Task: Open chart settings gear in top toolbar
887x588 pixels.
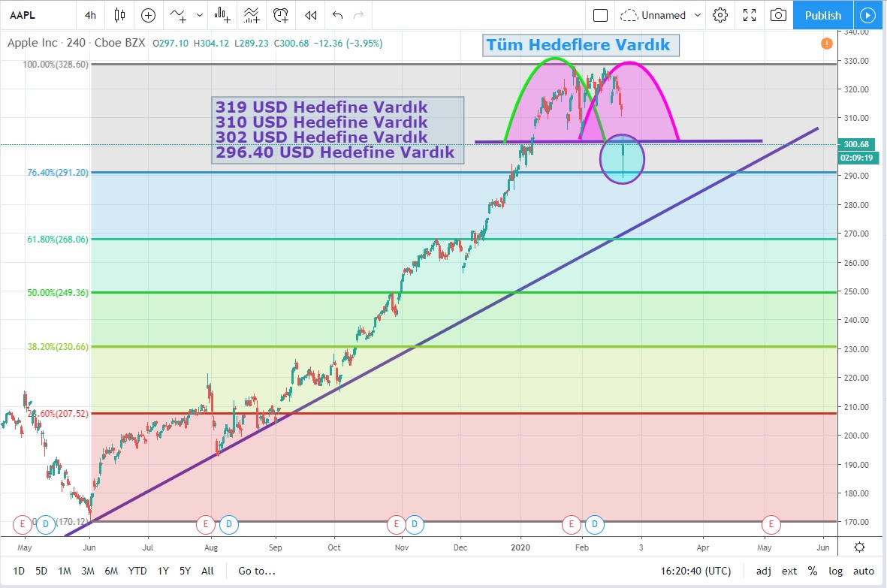Action: [720, 15]
